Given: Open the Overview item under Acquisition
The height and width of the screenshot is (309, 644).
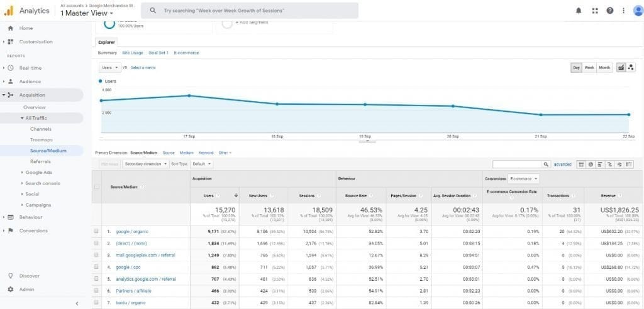Looking at the screenshot, I should 35,107.
